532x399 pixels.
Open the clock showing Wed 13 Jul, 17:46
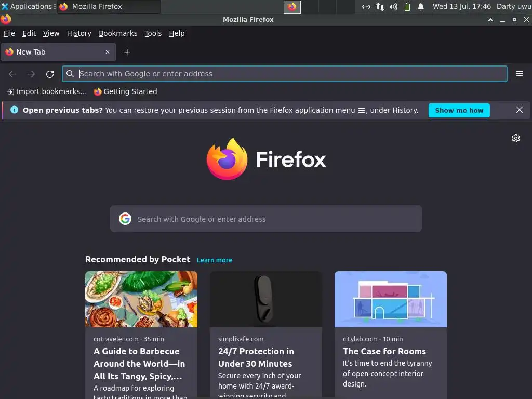click(462, 6)
